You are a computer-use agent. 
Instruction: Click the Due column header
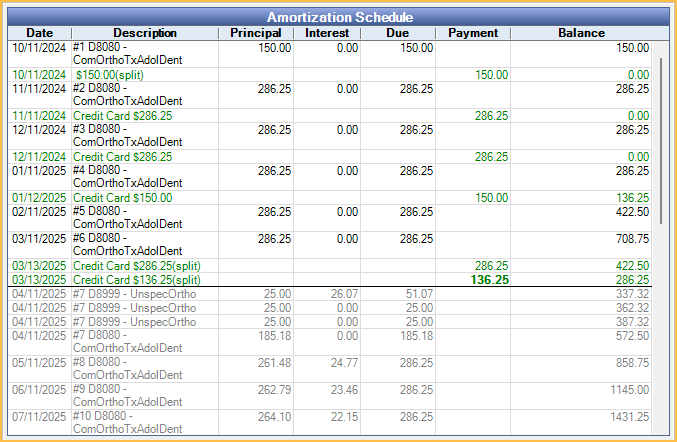pyautogui.click(x=398, y=33)
